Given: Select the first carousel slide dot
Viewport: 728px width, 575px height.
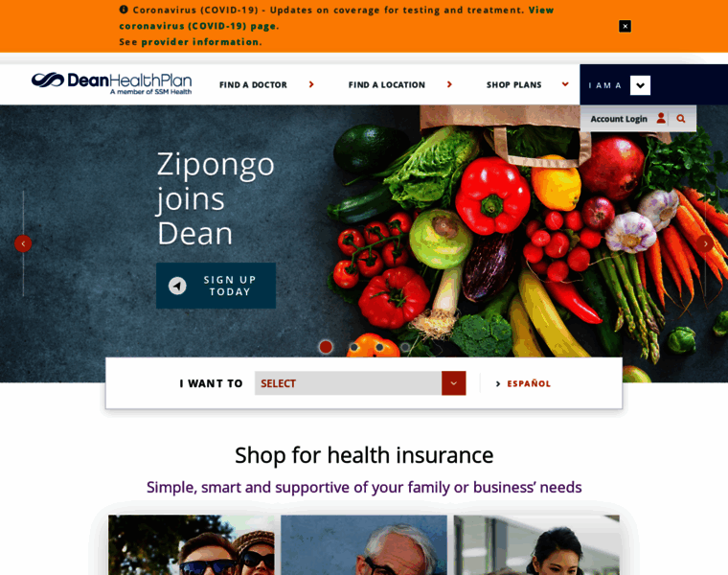Looking at the screenshot, I should click(x=326, y=347).
